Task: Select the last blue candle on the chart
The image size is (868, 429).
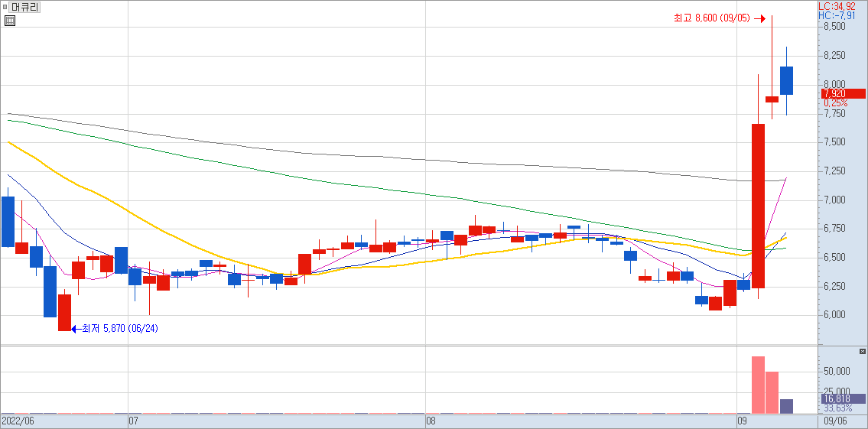Action: [786, 80]
